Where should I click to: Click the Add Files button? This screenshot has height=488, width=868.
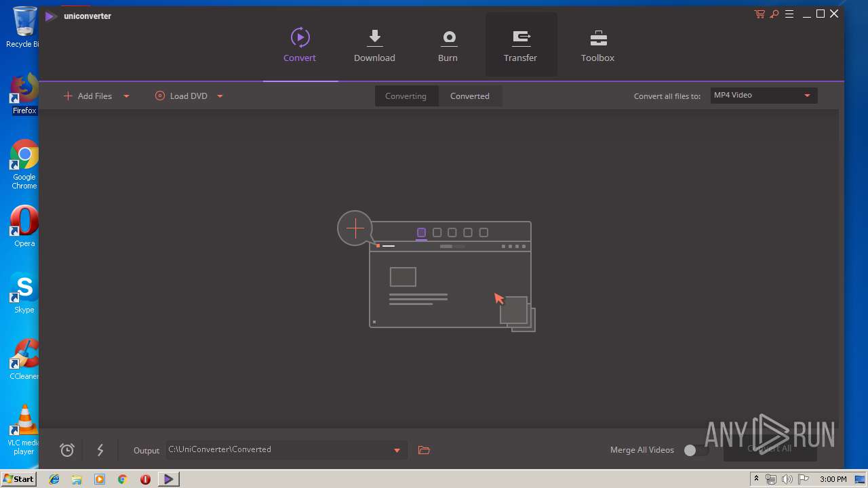point(88,96)
